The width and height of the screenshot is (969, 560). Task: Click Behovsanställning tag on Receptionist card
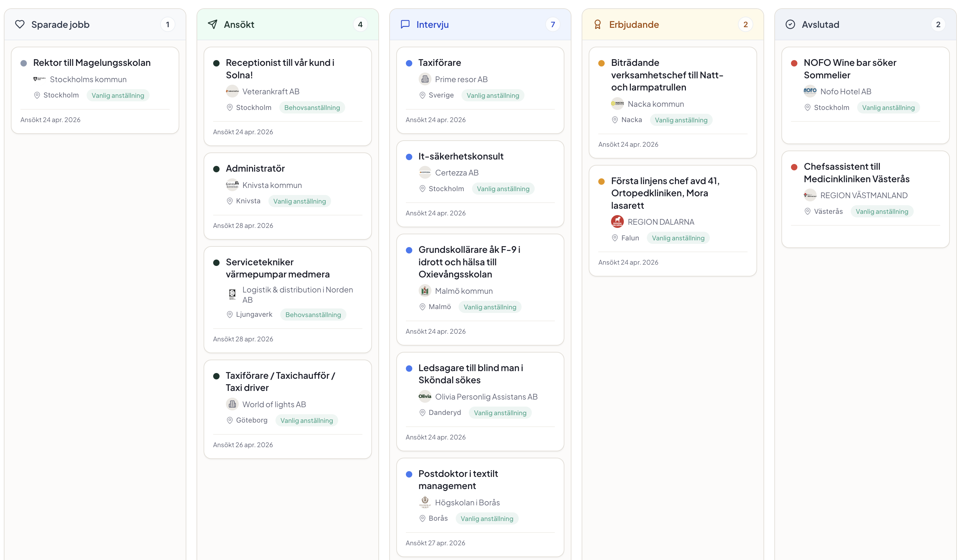point(312,108)
